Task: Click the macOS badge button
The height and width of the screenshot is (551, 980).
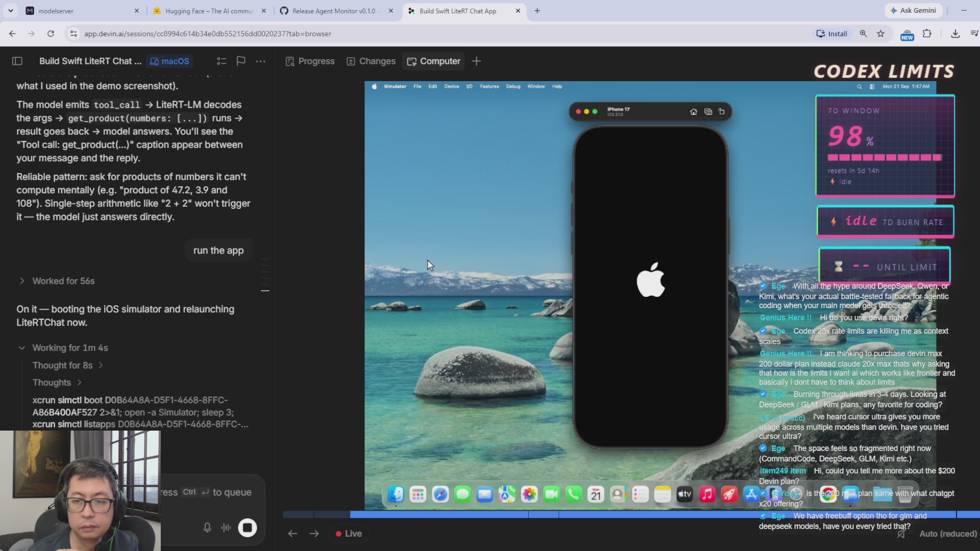Action: 169,61
